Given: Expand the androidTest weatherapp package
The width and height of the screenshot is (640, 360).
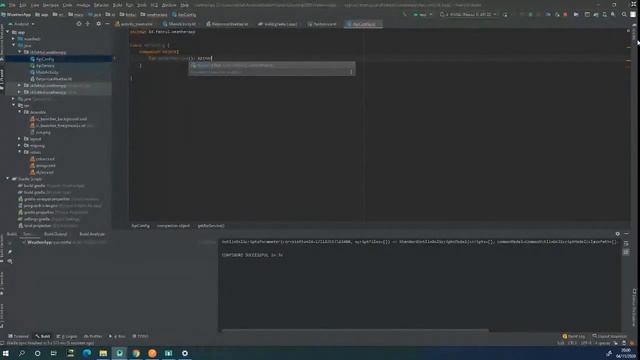Looking at the screenshot, I should [19, 85].
